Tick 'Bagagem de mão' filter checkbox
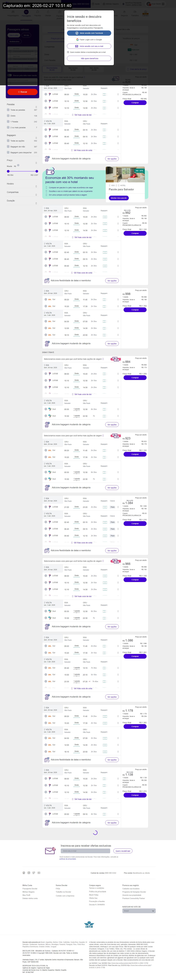Screen dimensions: 176x980 tap(8, 146)
